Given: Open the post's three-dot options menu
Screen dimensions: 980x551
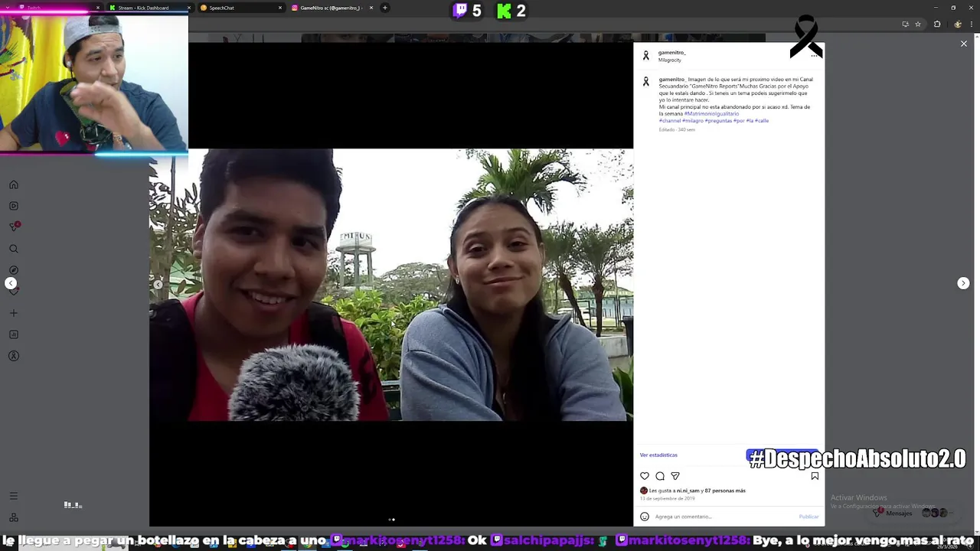Looking at the screenshot, I should click(x=814, y=55).
